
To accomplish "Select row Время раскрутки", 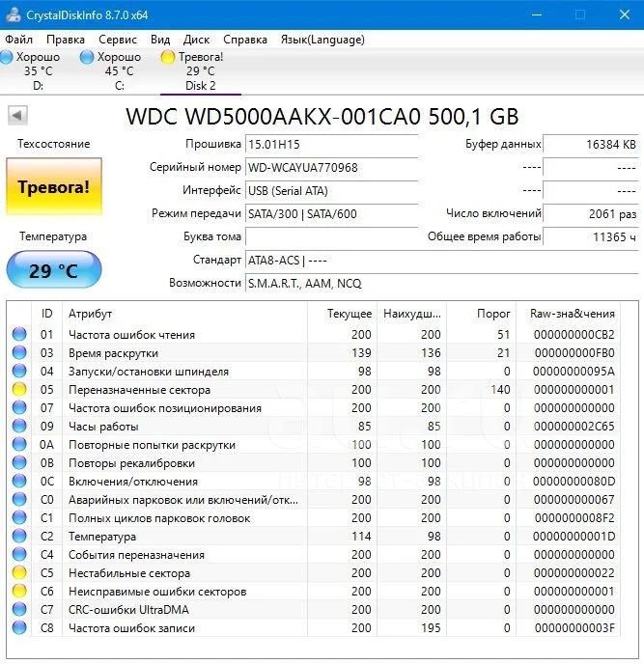I will pos(314,352).
